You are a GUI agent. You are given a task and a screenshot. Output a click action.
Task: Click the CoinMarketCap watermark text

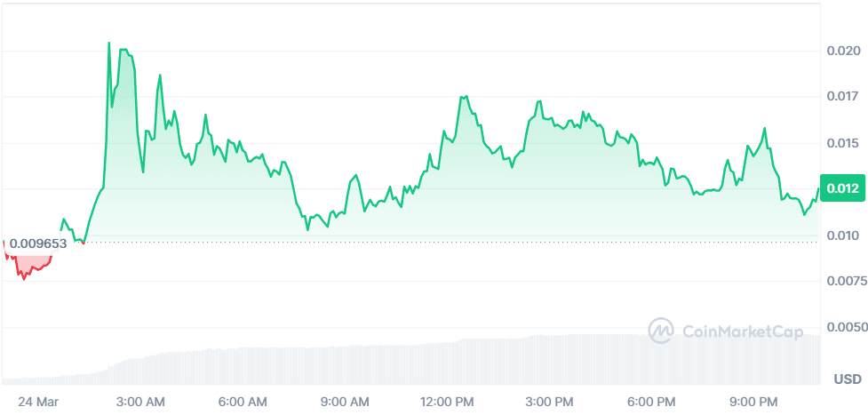[x=742, y=332]
